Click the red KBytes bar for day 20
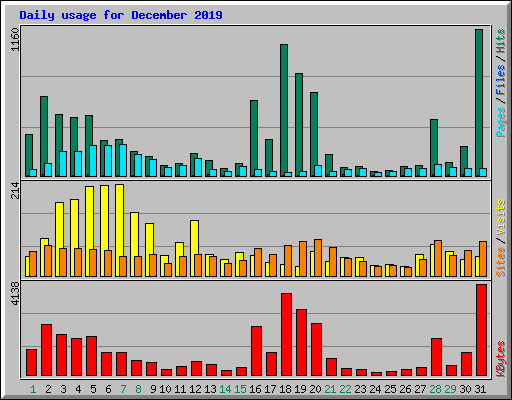This screenshot has height=400, width=512. click(316, 349)
